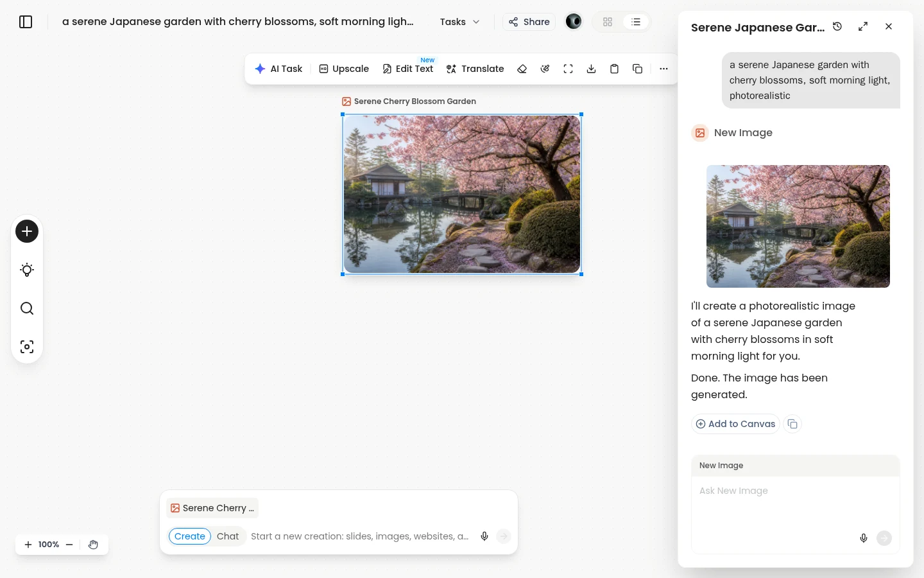Toggle the left sidebar panel icon
Viewport: 924px width, 578px height.
pos(26,22)
